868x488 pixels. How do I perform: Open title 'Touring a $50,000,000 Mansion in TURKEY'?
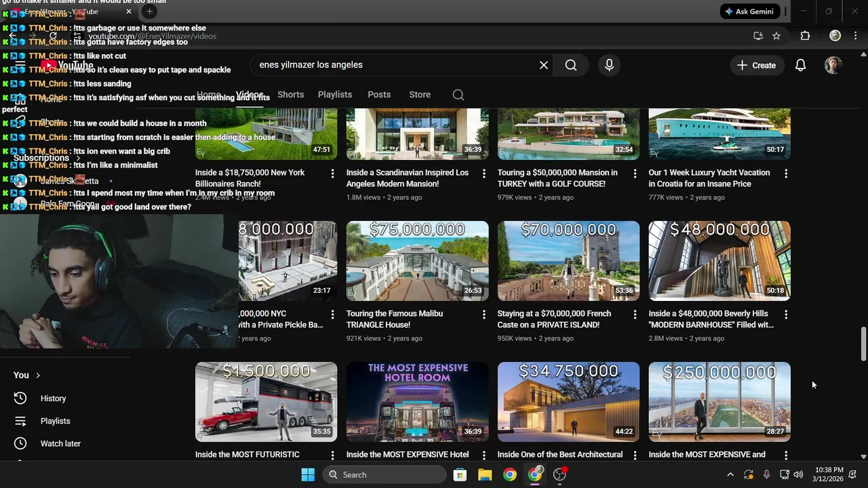(557, 178)
